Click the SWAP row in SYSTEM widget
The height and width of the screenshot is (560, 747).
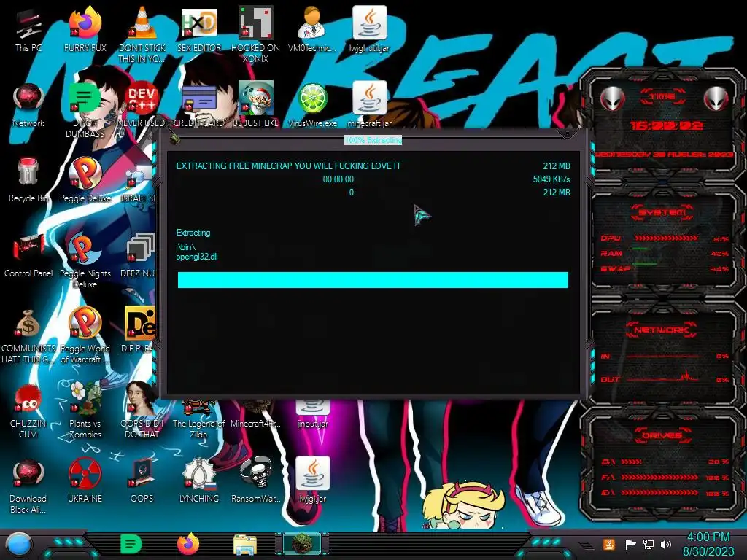point(665,268)
